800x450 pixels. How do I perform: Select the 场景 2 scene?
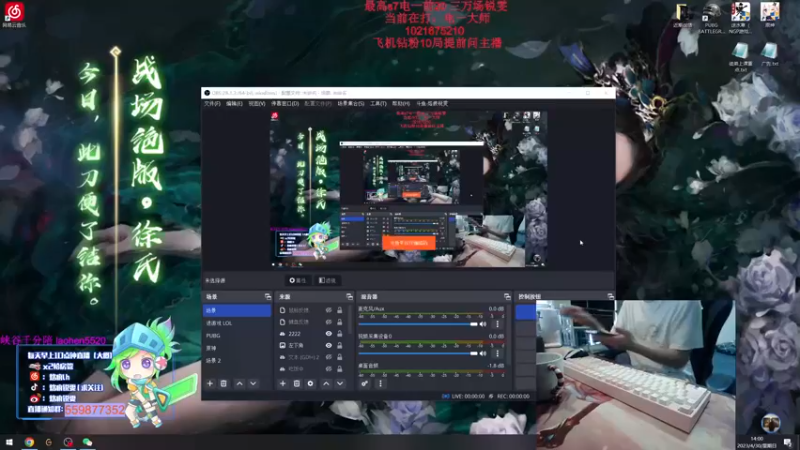tap(237, 360)
